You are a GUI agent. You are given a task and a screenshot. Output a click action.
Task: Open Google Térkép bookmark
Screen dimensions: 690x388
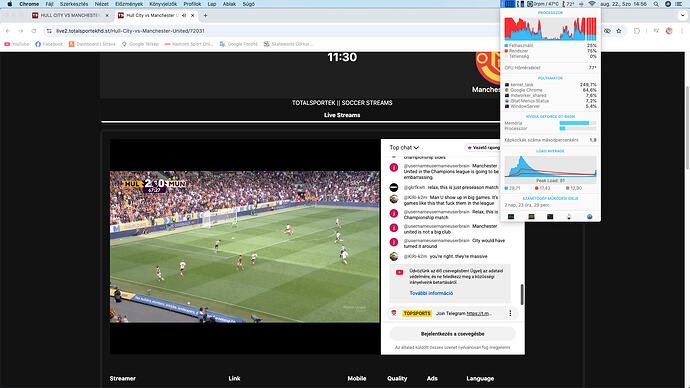140,44
